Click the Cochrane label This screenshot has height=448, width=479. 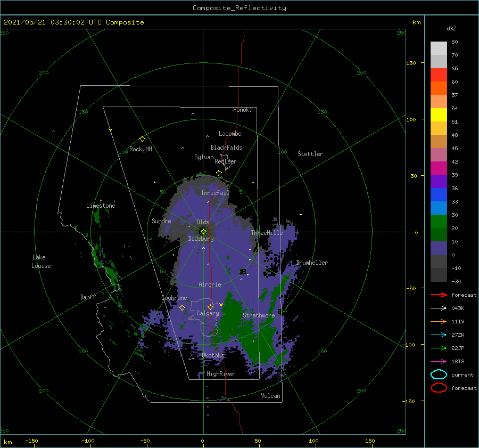(174, 298)
